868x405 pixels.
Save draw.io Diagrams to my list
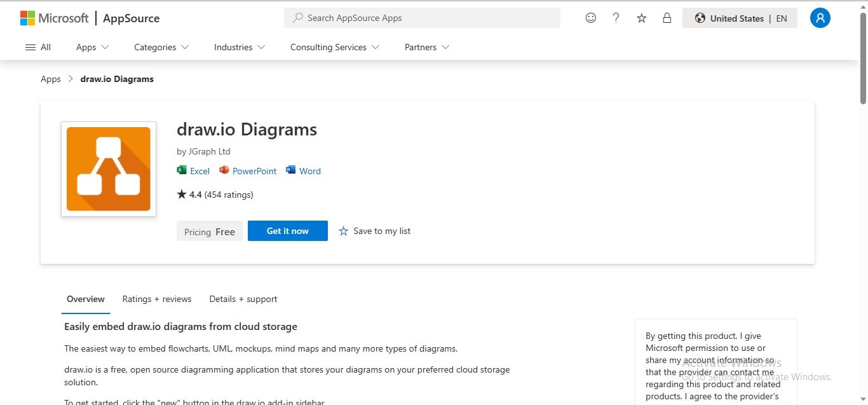(x=374, y=231)
